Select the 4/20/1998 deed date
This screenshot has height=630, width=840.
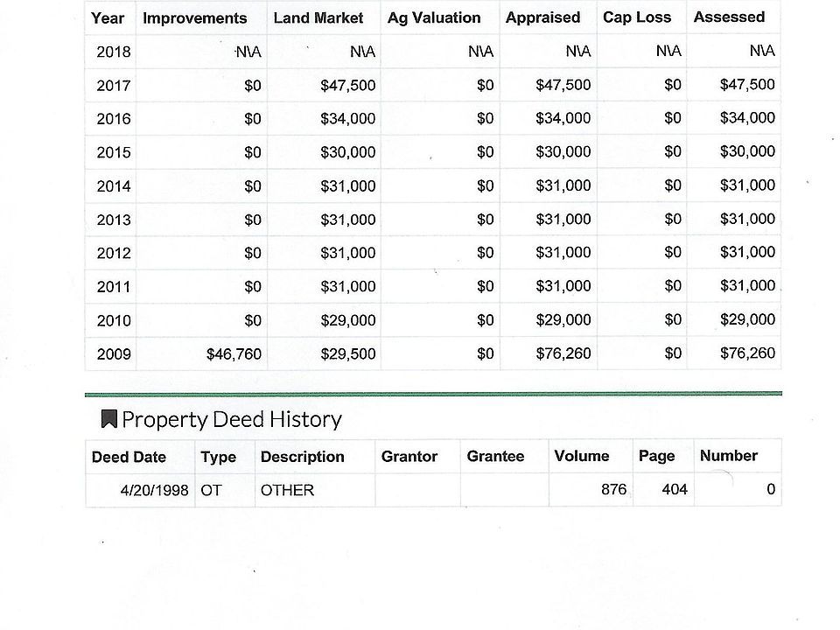pyautogui.click(x=154, y=490)
